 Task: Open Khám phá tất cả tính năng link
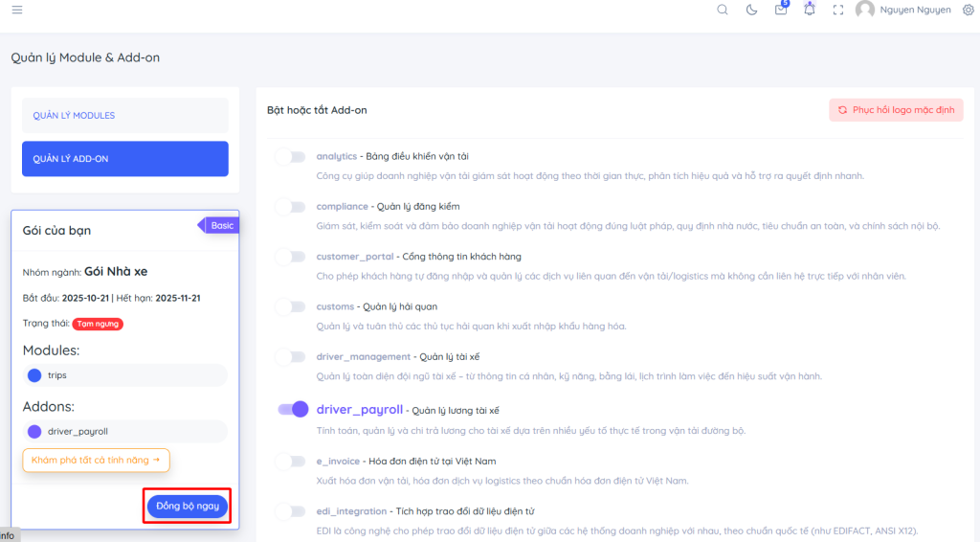pyautogui.click(x=96, y=460)
